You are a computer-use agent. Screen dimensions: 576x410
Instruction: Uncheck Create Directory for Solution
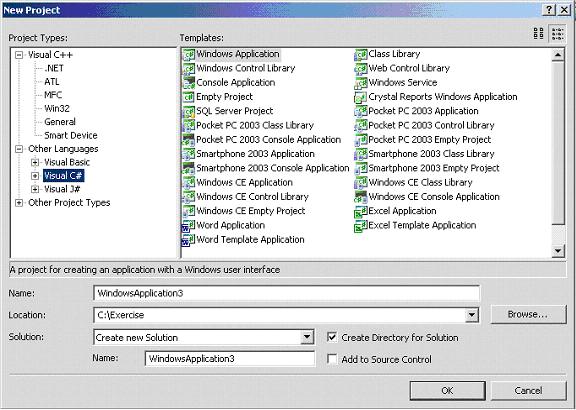click(332, 337)
